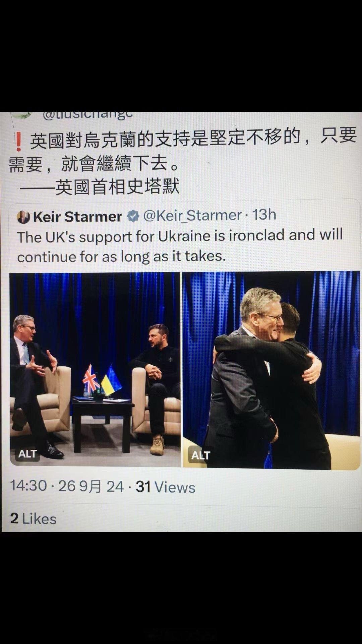362x644 pixels.
Task: Click the 13h timestamp of quoted tweet
Action: 264,215
